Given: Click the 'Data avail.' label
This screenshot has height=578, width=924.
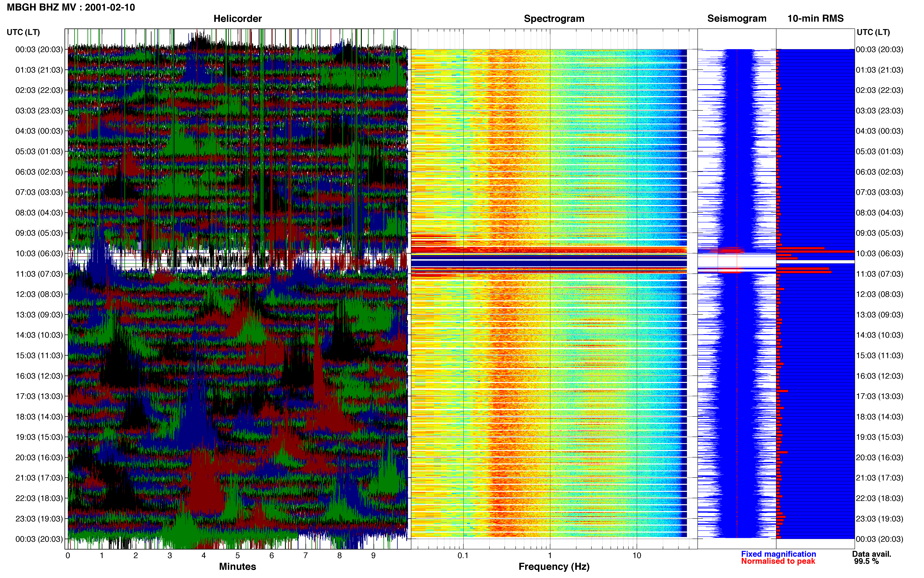Looking at the screenshot, I should [x=872, y=554].
